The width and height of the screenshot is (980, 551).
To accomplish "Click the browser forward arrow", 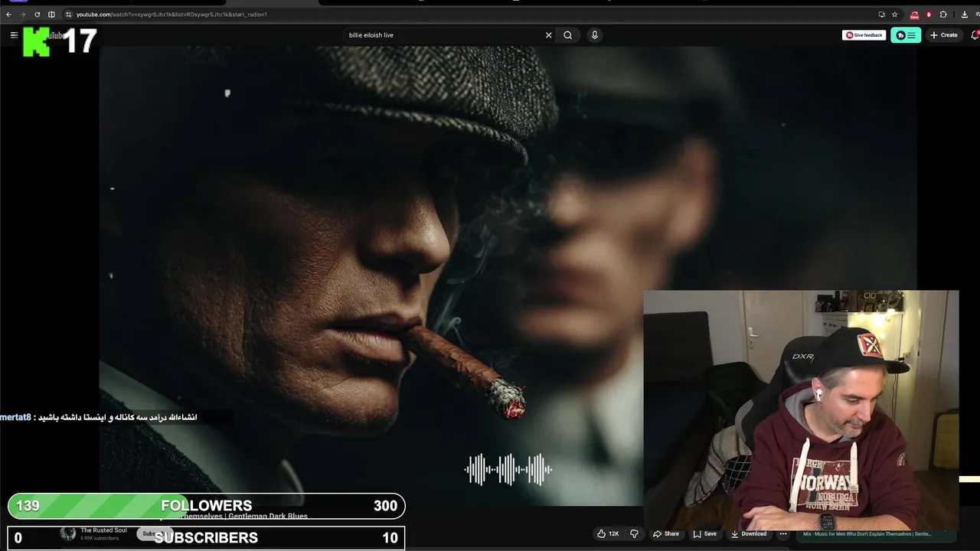I will [23, 15].
